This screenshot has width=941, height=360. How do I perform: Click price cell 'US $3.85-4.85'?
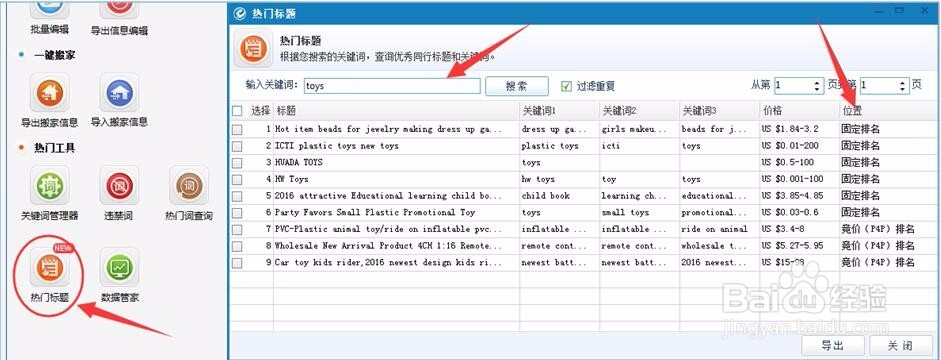click(792, 196)
